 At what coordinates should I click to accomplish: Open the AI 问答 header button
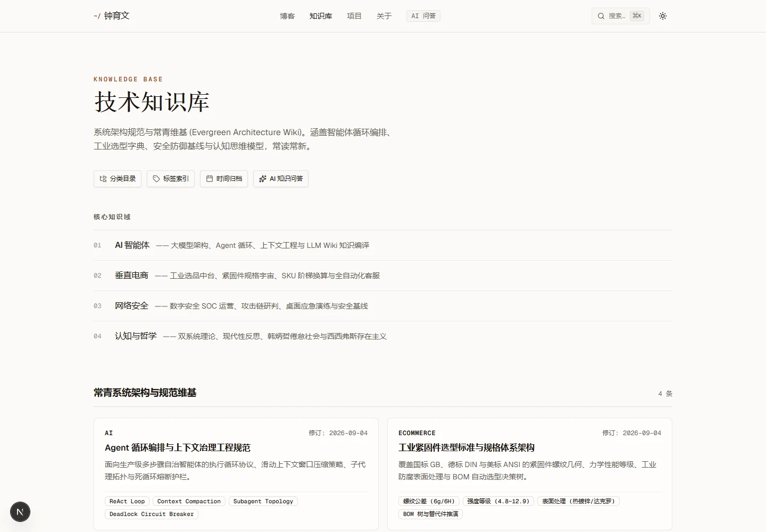point(423,16)
